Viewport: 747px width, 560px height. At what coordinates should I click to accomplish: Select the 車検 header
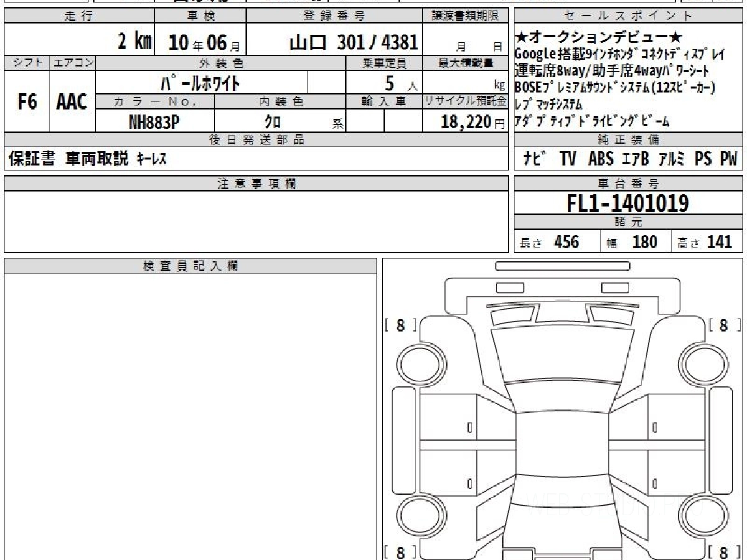[x=200, y=16]
